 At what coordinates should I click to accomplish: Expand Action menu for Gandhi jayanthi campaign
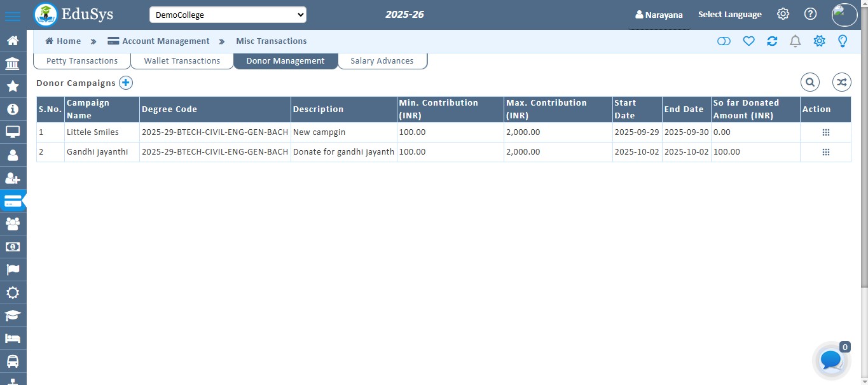point(825,152)
